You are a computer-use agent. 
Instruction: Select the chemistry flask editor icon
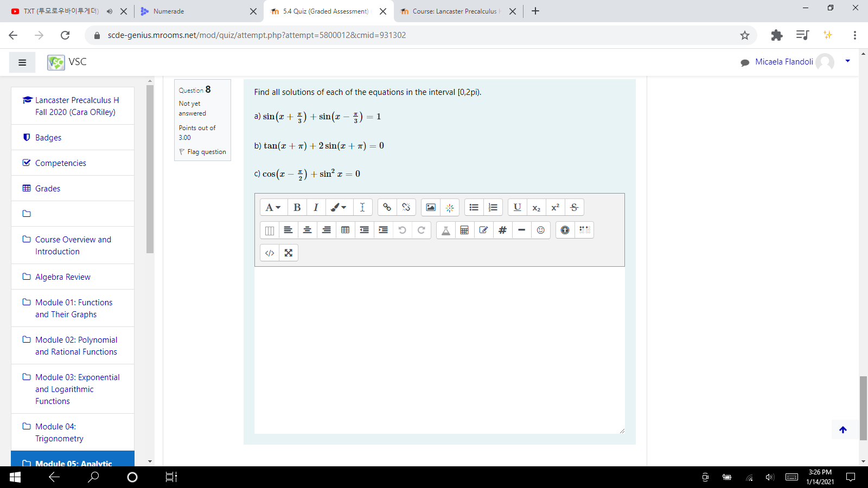click(x=445, y=230)
